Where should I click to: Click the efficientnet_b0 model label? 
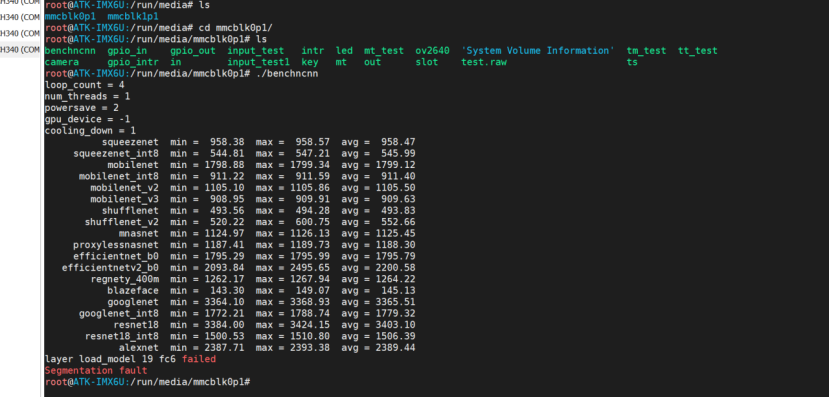tap(116, 256)
